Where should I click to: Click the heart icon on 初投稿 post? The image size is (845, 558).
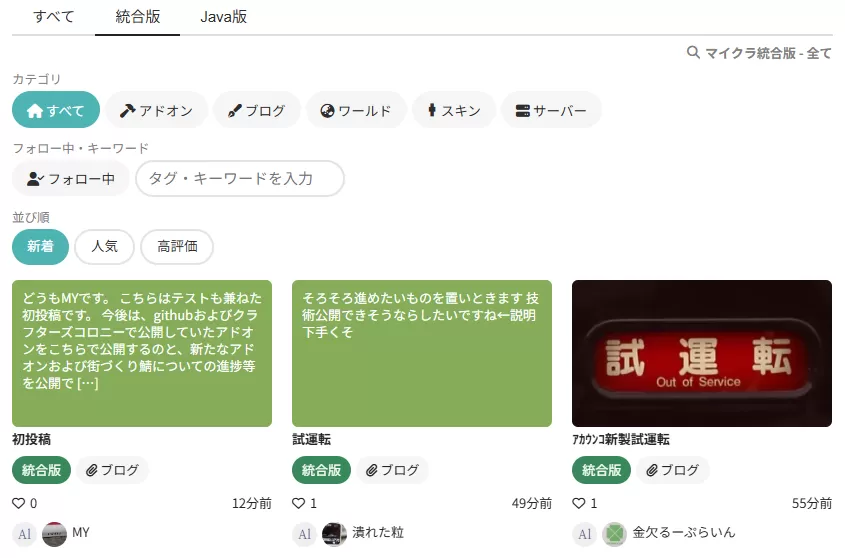click(x=18, y=504)
